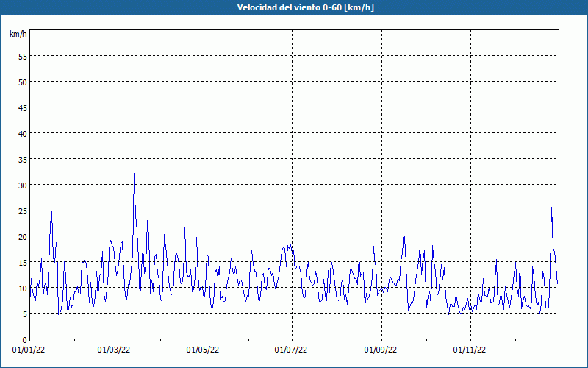Click the 01/11/22 date label
The width and height of the screenshot is (588, 368).
[x=470, y=350]
